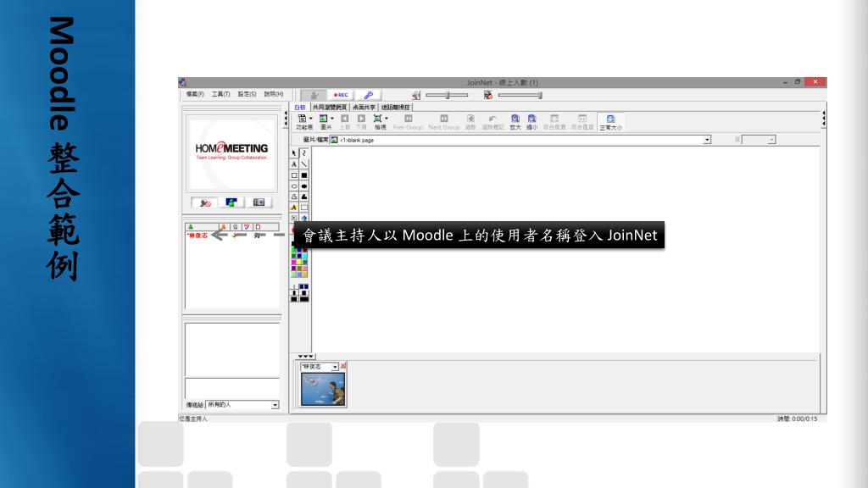
Task: Select the filled polygon tool
Action: tap(304, 197)
